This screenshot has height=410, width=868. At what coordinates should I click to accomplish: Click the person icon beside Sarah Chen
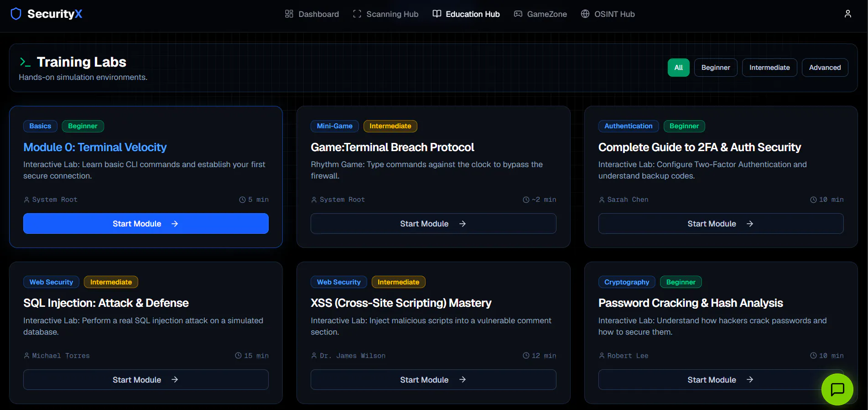602,200
